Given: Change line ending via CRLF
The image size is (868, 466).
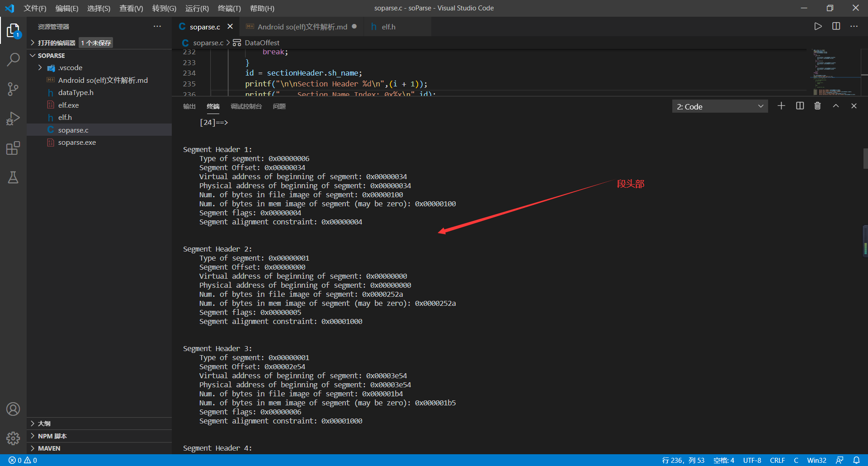Looking at the screenshot, I should 778,460.
